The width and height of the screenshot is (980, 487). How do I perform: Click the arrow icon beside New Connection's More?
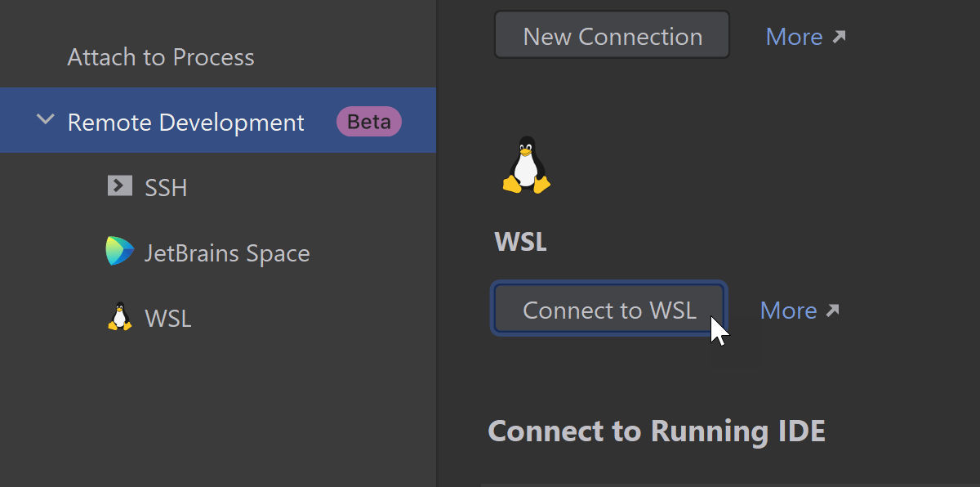(839, 37)
